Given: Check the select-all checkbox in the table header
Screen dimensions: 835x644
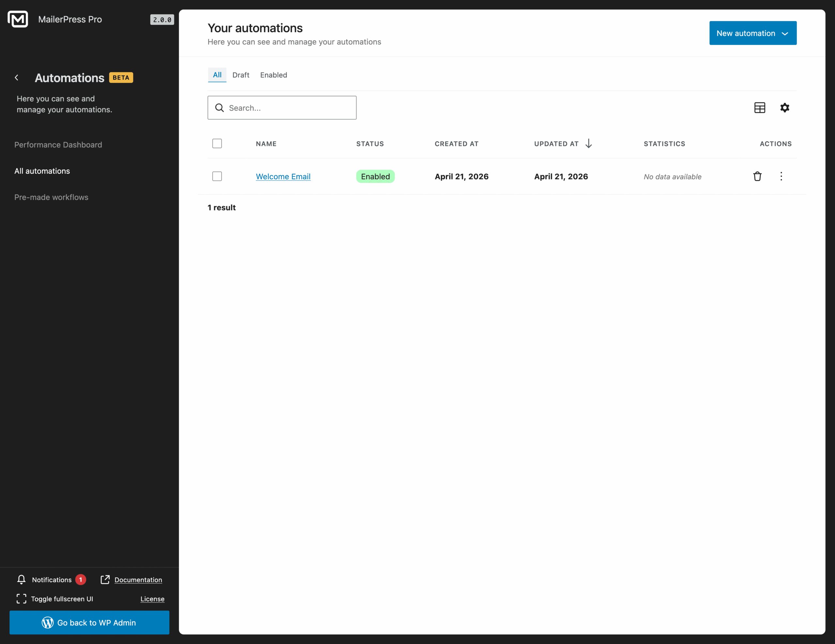Looking at the screenshot, I should [x=217, y=143].
